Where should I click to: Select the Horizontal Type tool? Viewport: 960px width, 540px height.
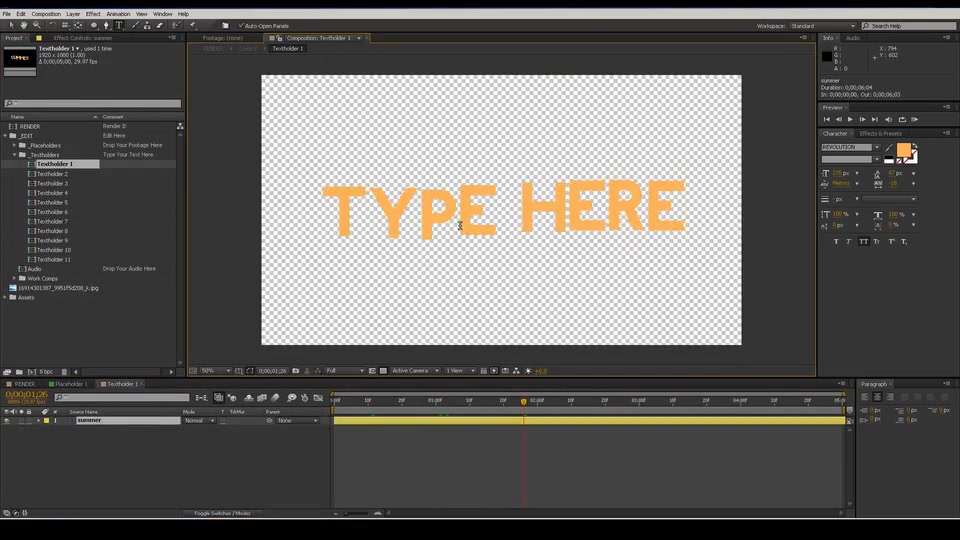coord(119,25)
